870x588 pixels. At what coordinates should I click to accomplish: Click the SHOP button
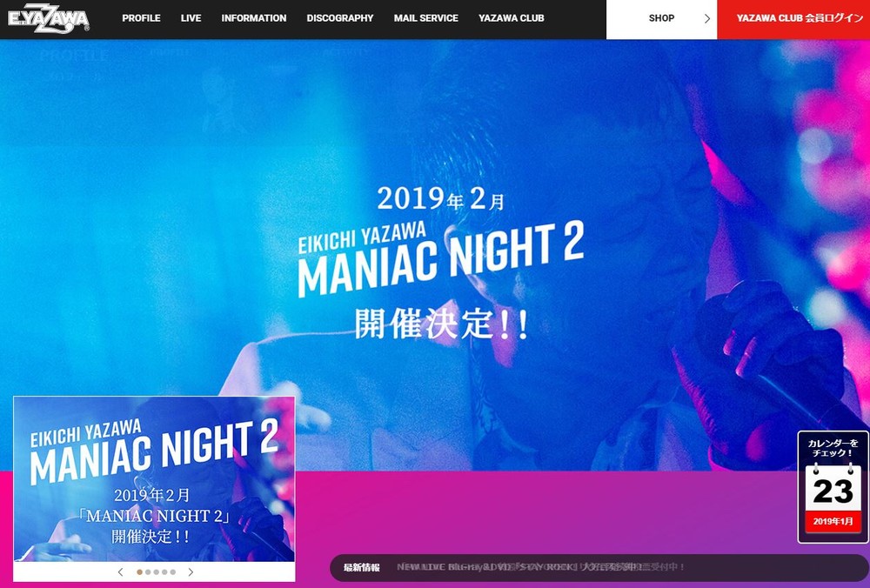coord(661,19)
